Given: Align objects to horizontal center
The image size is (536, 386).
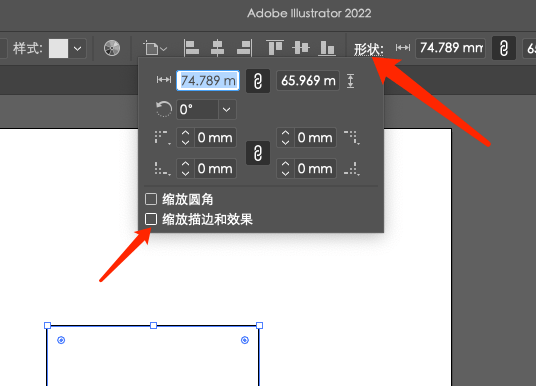Looking at the screenshot, I should [x=217, y=48].
